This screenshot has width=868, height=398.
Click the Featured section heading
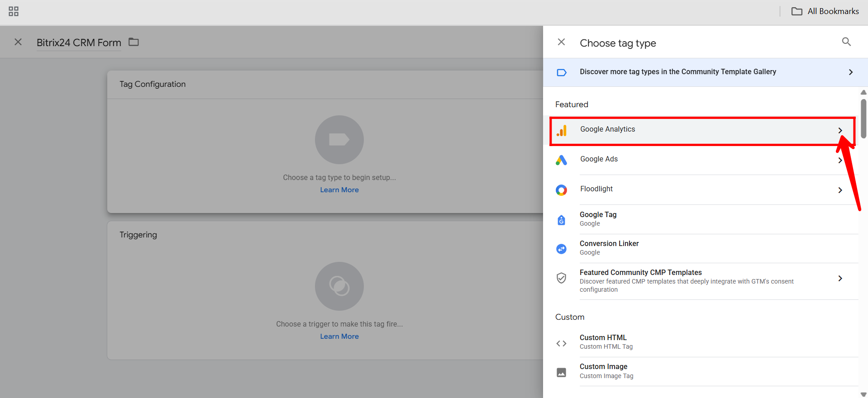(572, 104)
